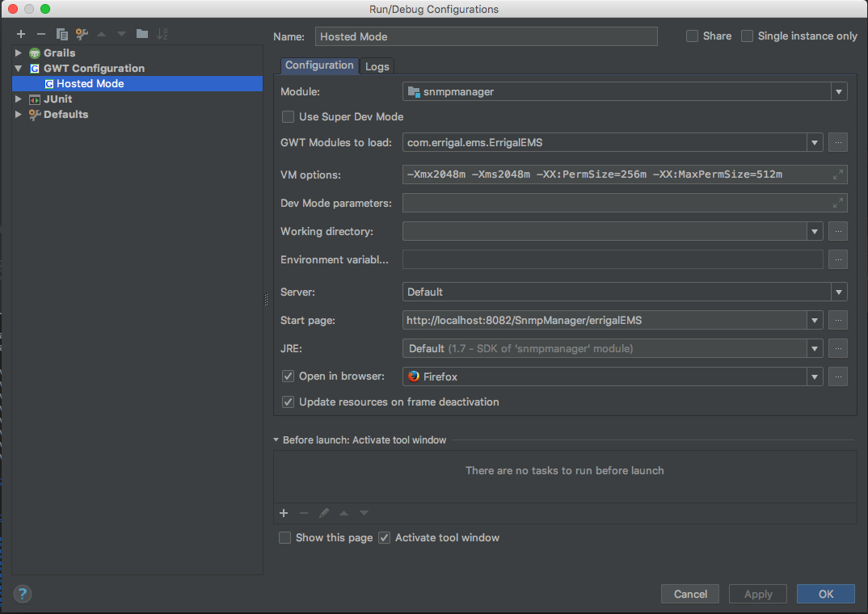Viewport: 868px width, 614px height.
Task: Open the Server dropdown set to Default
Action: pyautogui.click(x=839, y=292)
